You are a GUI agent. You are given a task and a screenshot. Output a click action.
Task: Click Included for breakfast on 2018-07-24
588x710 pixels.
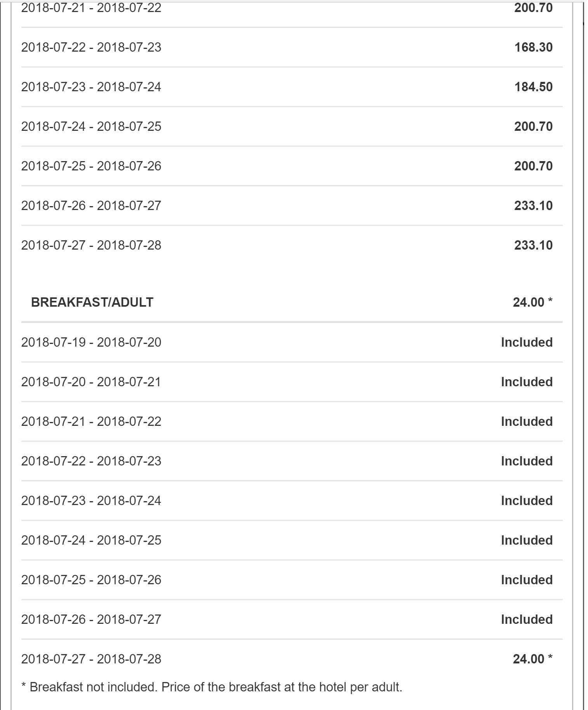point(526,540)
